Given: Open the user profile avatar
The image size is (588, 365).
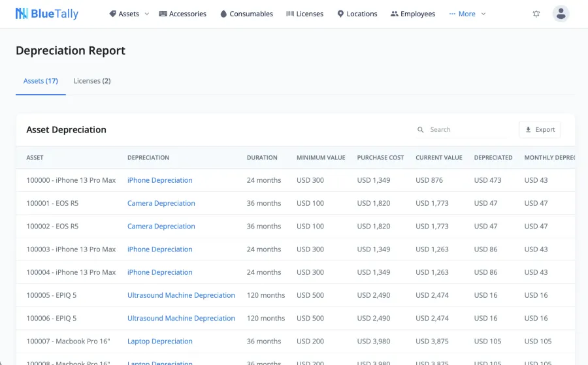Looking at the screenshot, I should 561,14.
